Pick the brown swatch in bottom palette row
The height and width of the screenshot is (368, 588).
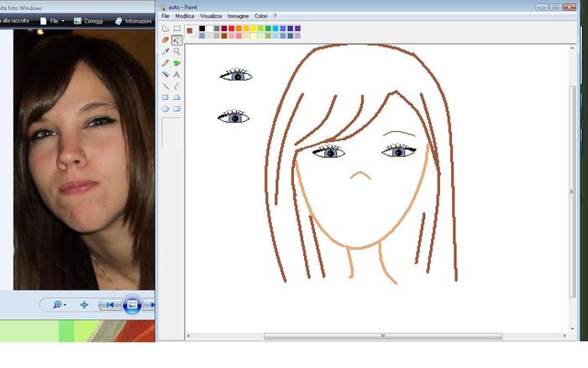(224, 35)
